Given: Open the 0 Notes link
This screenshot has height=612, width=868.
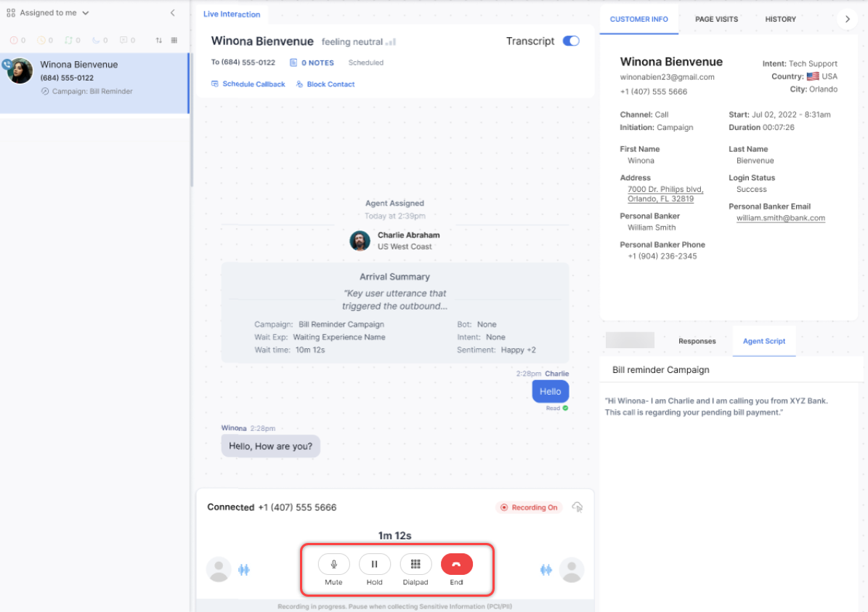Looking at the screenshot, I should pyautogui.click(x=312, y=63).
